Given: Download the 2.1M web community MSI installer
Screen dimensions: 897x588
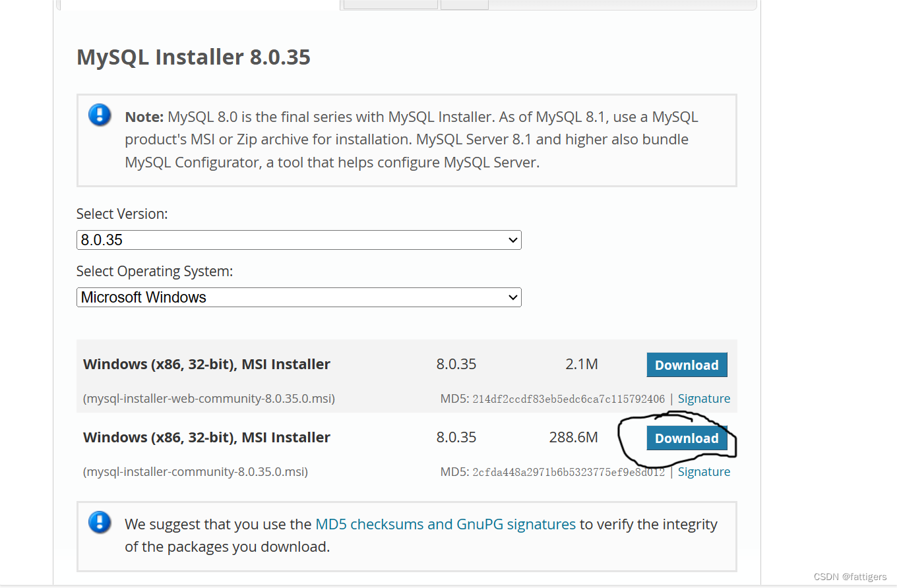Looking at the screenshot, I should 687,365.
